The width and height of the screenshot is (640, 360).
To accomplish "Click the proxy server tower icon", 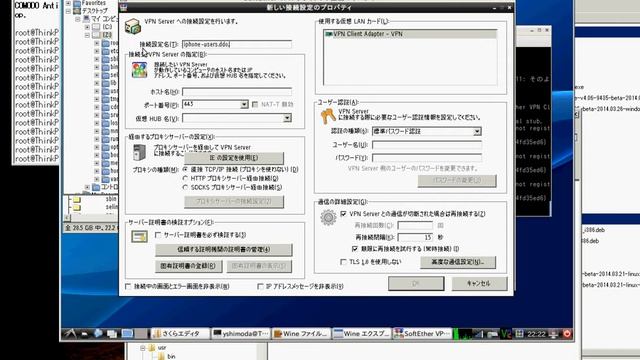I will pyautogui.click(x=139, y=152).
